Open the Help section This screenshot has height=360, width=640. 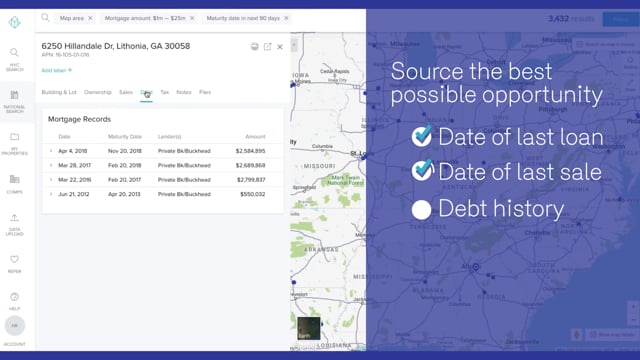tap(14, 301)
